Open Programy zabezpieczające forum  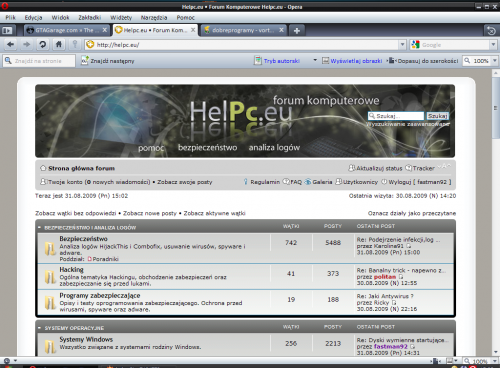coord(100,295)
